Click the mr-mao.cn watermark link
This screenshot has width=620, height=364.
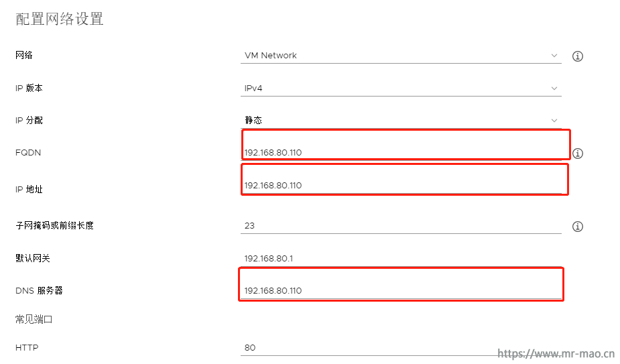(556, 353)
